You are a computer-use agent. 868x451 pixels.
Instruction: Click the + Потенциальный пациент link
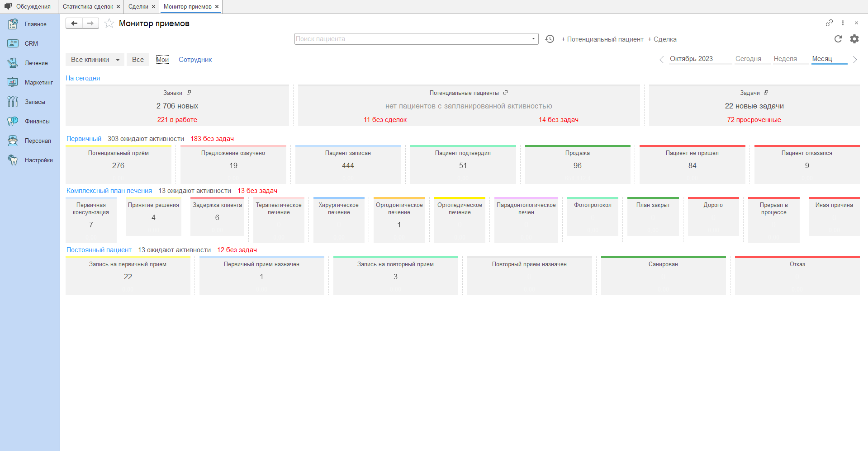point(602,39)
